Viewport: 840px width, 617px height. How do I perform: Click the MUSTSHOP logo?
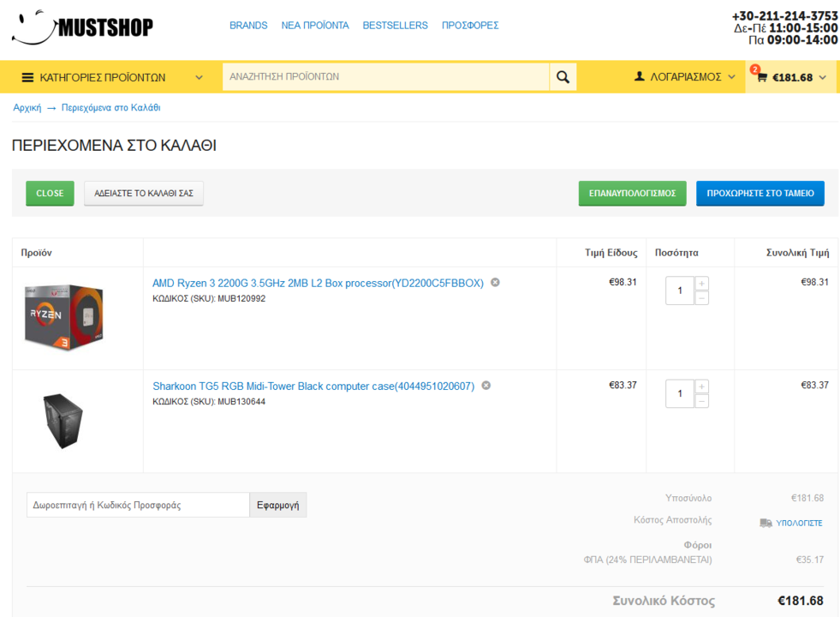pyautogui.click(x=82, y=27)
